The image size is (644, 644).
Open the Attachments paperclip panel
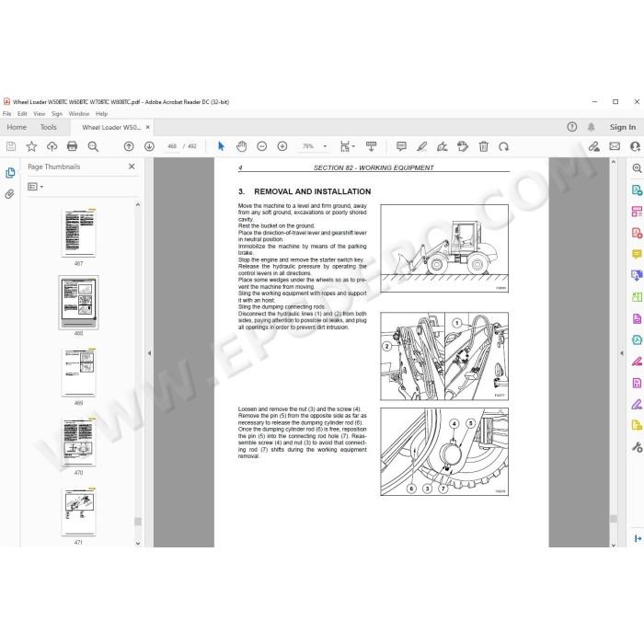point(9,194)
